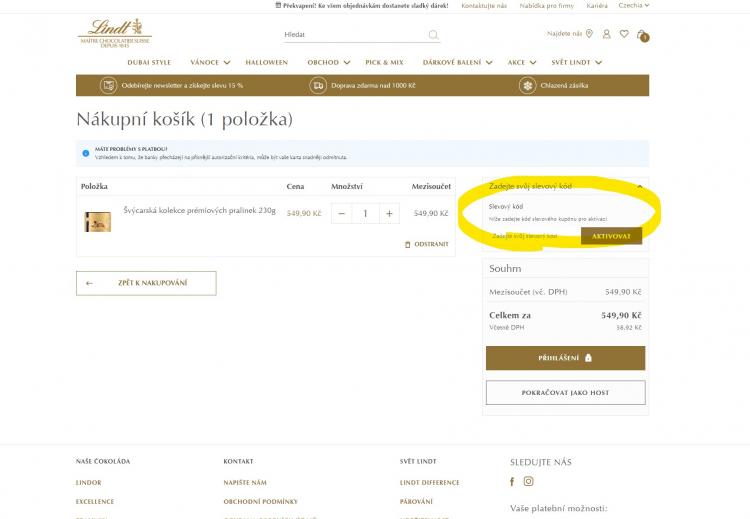
Task: Click Doprava zdarma nad 1000 Kč text
Action: pyautogui.click(x=373, y=86)
